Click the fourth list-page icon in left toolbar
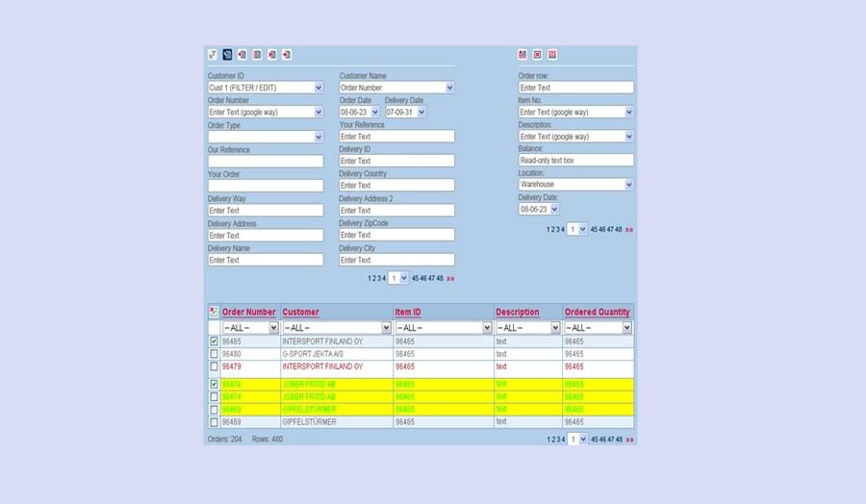866x504 pixels. 257,54
